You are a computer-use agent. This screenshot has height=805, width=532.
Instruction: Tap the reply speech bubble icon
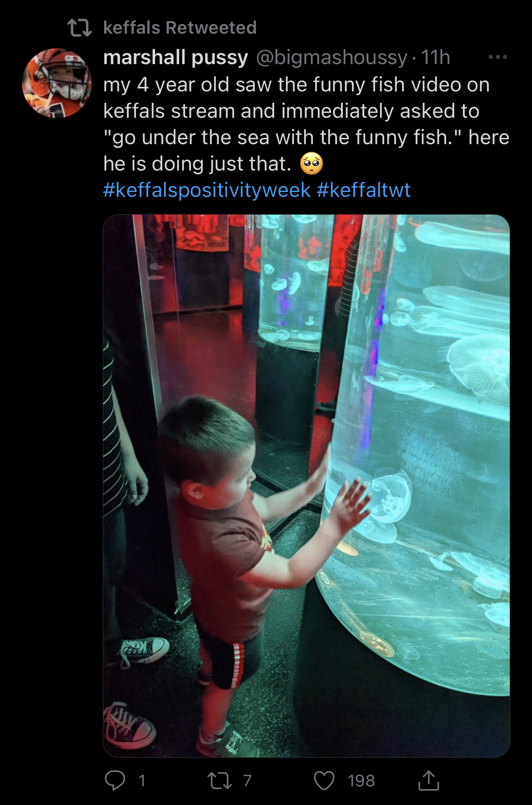click(x=115, y=780)
